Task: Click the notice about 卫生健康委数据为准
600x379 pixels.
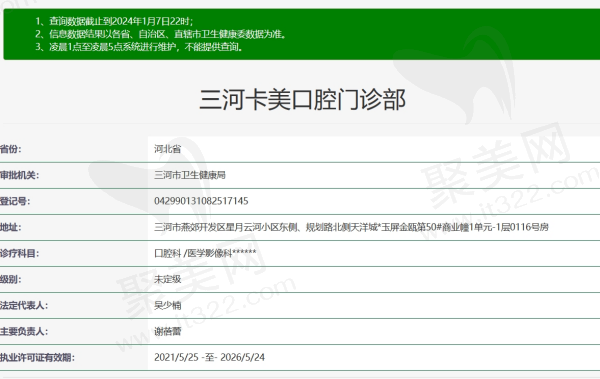Action: 161,34
